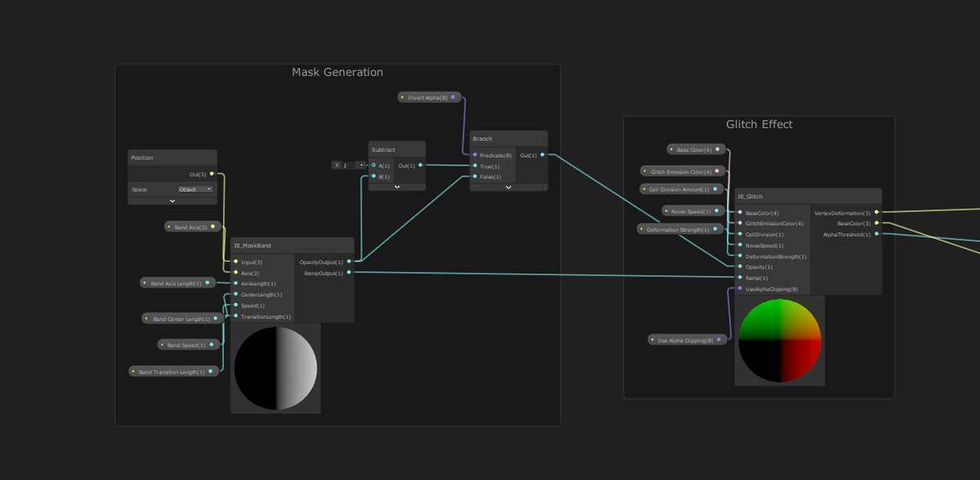Click the X value field beside Subtract A input
Image resolution: width=980 pixels, height=480 pixels.
[x=348, y=165]
